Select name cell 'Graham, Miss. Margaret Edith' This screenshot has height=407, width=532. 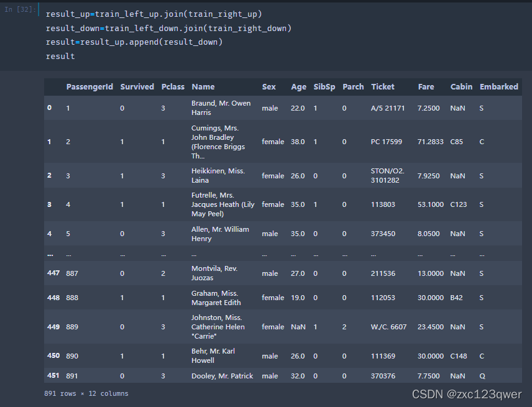point(216,298)
